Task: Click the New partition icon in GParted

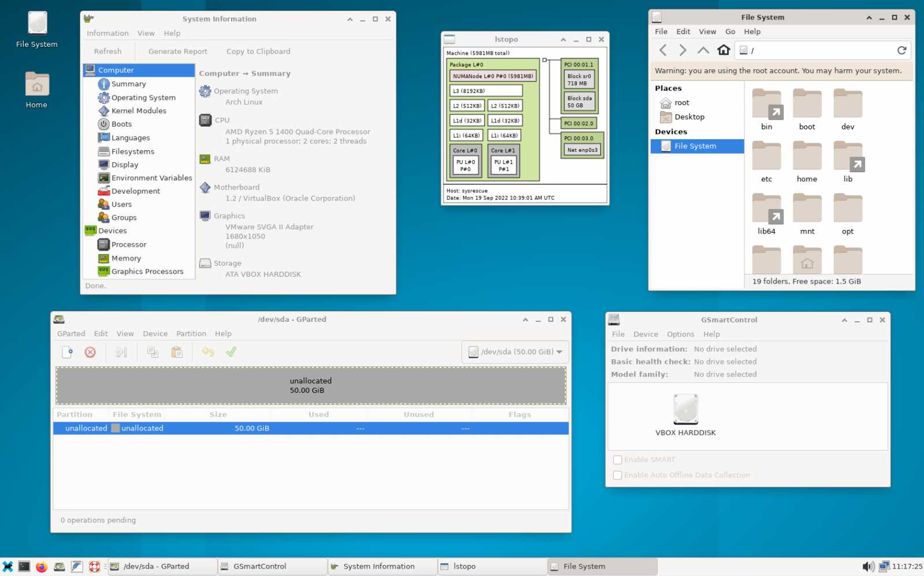Action: pyautogui.click(x=67, y=352)
